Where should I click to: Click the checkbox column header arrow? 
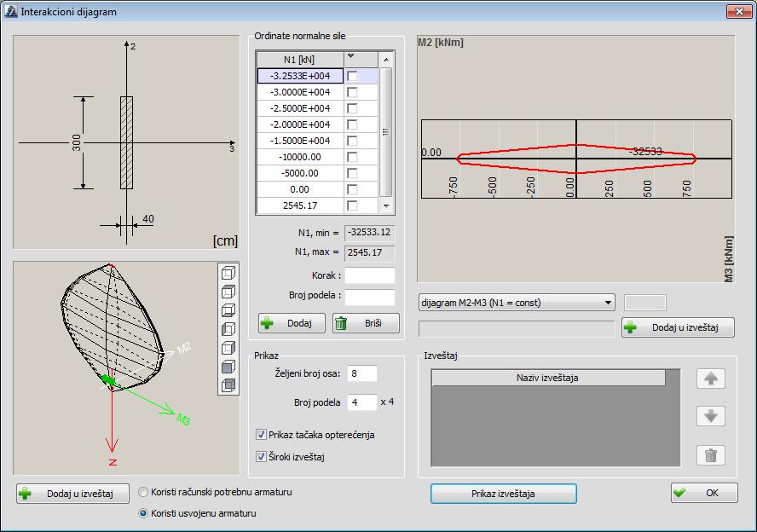coord(351,56)
